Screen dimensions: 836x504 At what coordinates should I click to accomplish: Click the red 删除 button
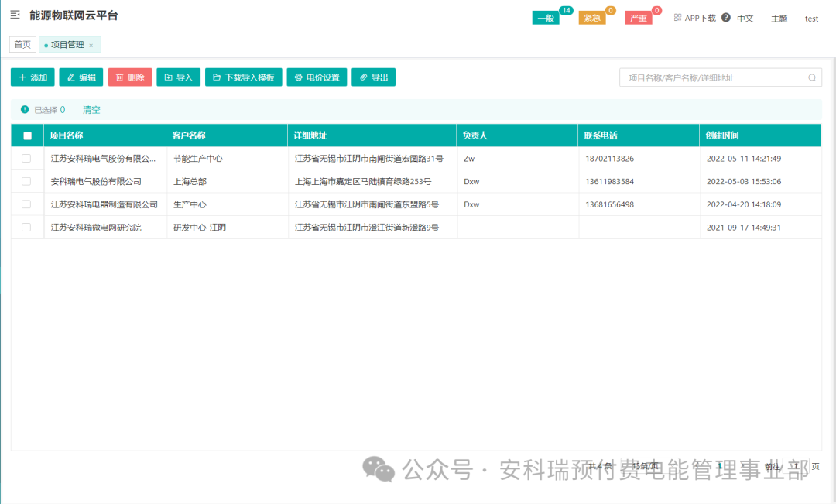click(x=130, y=77)
